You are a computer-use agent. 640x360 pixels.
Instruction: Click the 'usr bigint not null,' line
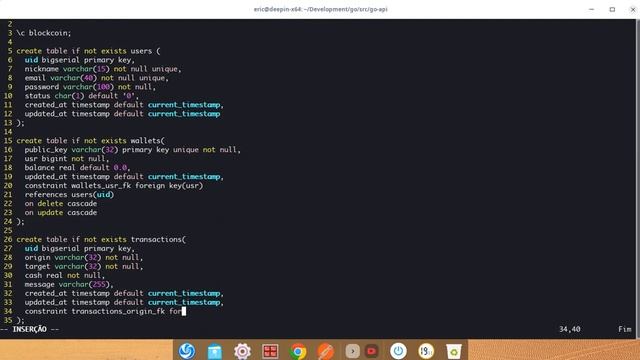point(67,159)
